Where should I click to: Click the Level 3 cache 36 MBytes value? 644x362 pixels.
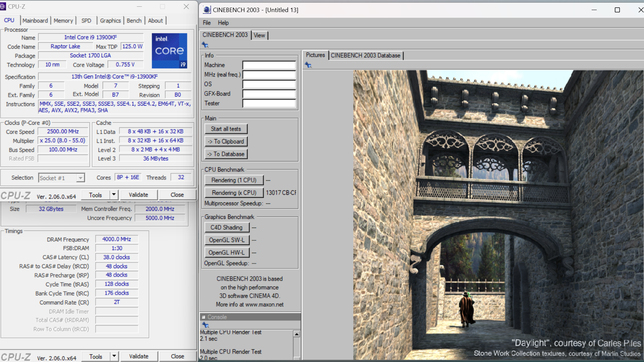click(156, 159)
